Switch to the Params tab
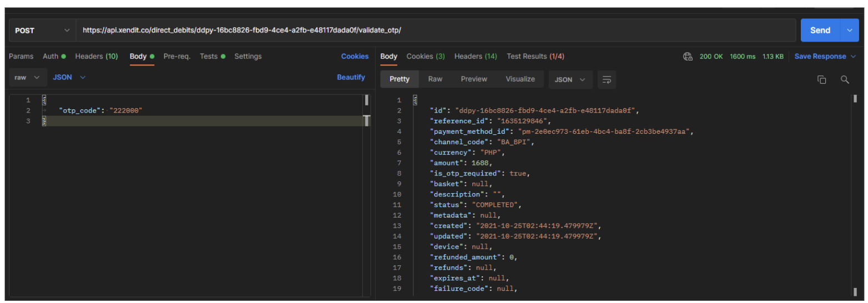 click(21, 56)
